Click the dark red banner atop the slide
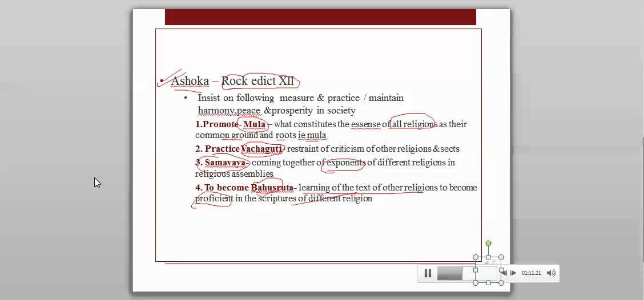The image size is (644, 300). click(320, 17)
